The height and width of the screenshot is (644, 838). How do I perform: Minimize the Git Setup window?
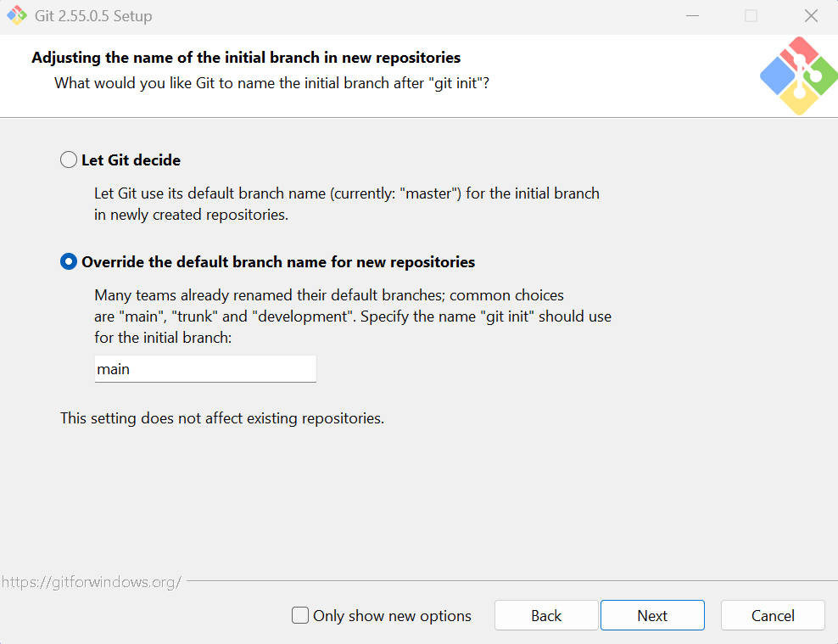692,16
